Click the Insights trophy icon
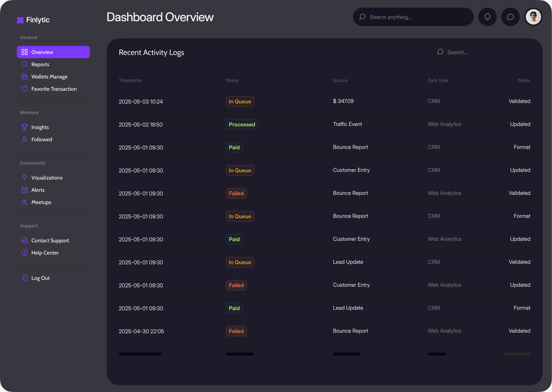552x392 pixels. tap(24, 127)
